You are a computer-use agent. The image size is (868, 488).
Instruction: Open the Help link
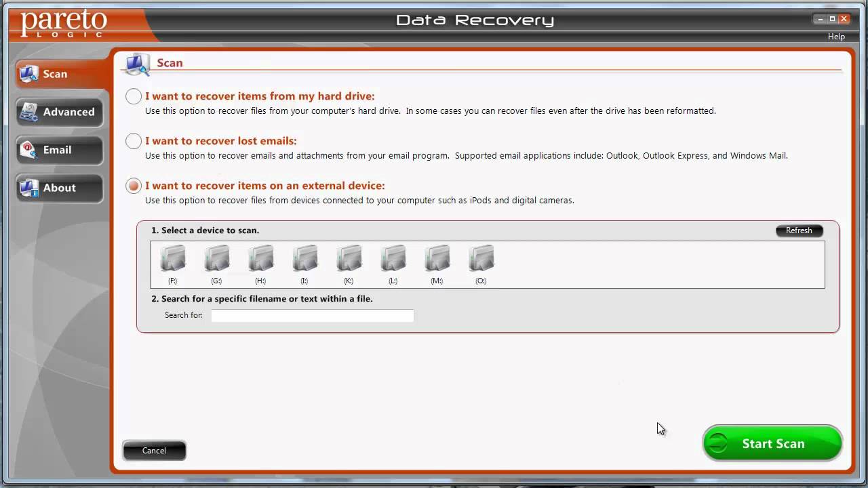(x=836, y=37)
